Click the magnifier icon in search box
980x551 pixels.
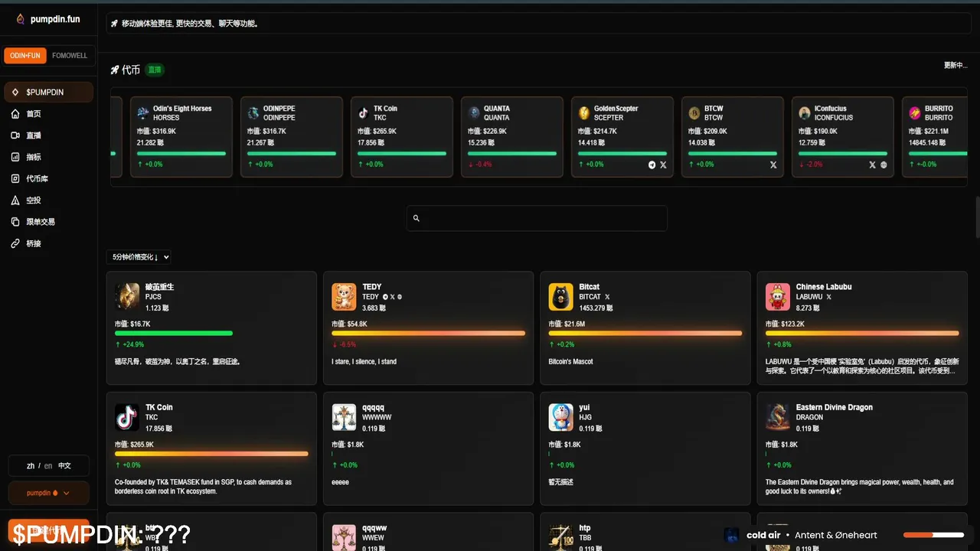tap(416, 218)
